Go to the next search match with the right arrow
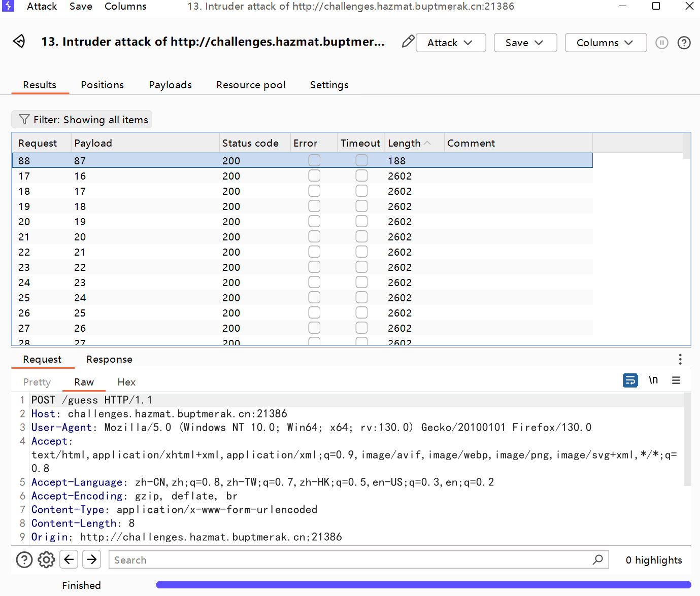700x596 pixels. pos(92,559)
